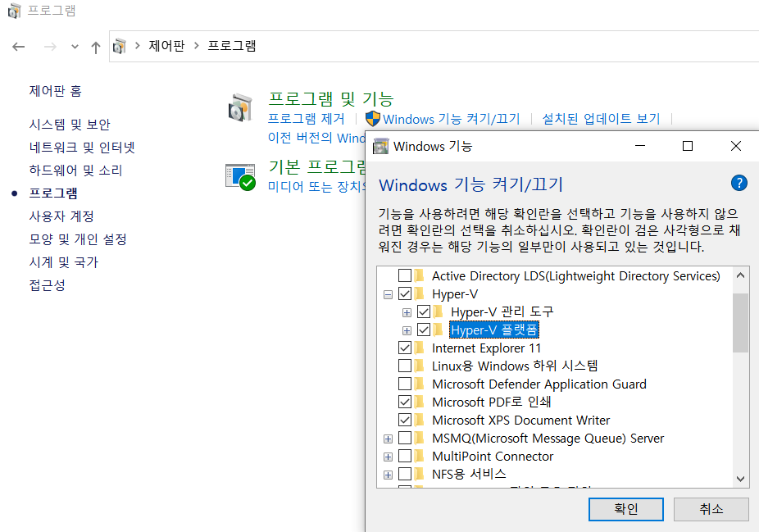Click the Active Directory LDS folder icon
Viewport: 759px width, 532px height.
click(419, 275)
